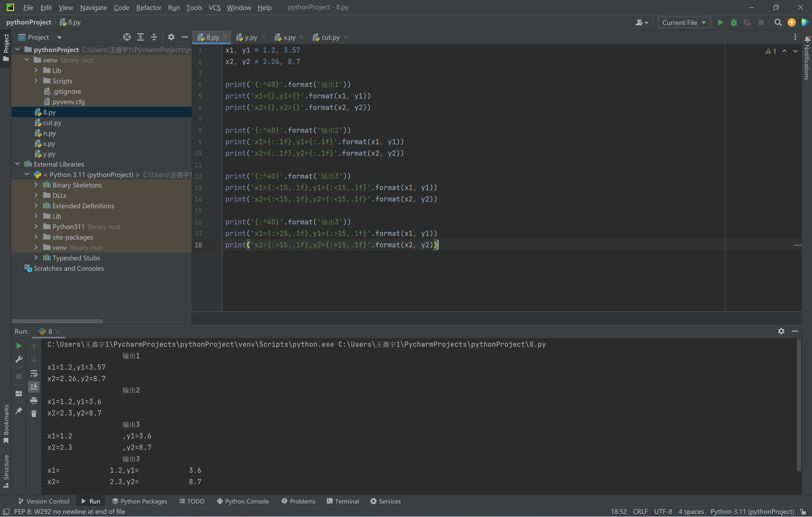812x517 pixels.
Task: Open the Refactor menu
Action: point(148,8)
